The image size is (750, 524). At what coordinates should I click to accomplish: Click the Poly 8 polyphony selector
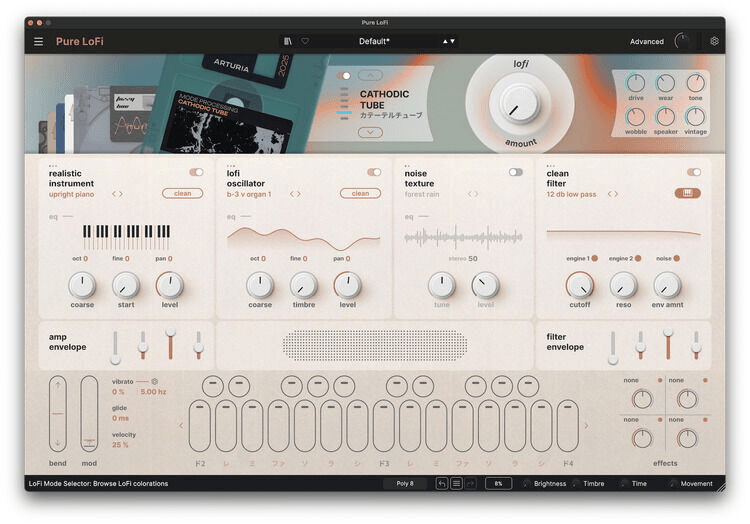[405, 484]
